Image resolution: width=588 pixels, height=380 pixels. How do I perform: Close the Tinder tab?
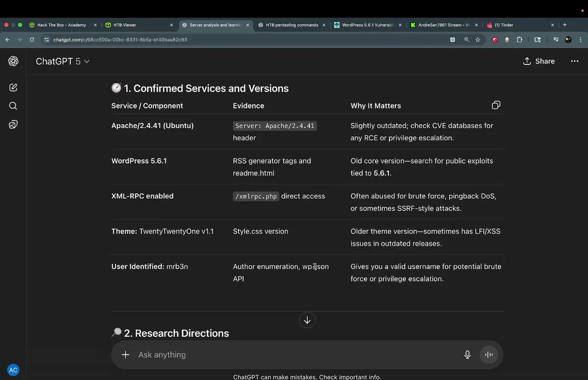(x=553, y=25)
